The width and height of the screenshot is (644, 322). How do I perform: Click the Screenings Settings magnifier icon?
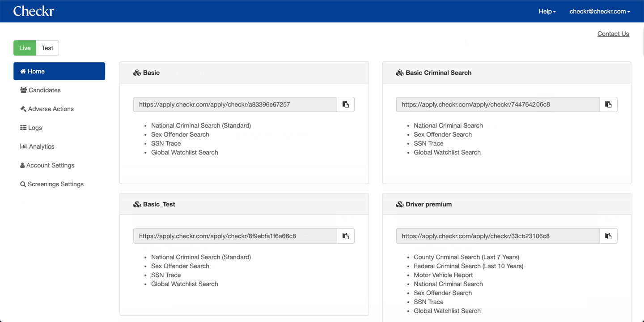tap(23, 184)
